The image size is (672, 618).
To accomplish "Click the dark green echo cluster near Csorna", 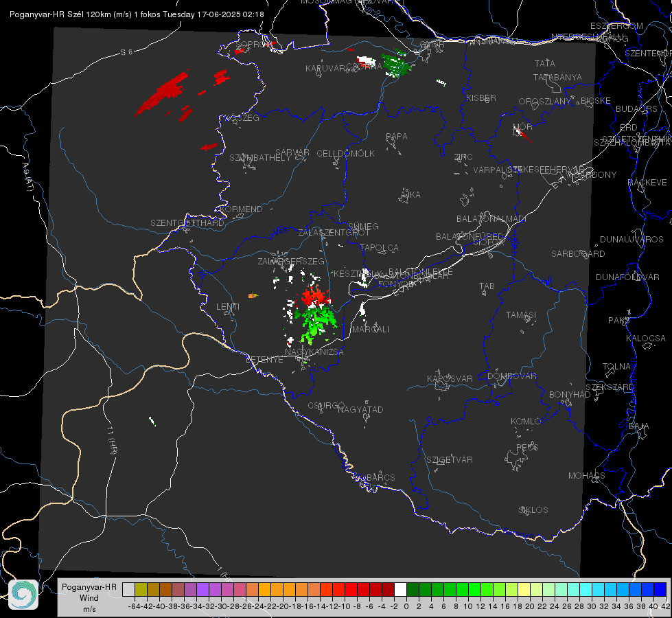I will tap(397, 64).
